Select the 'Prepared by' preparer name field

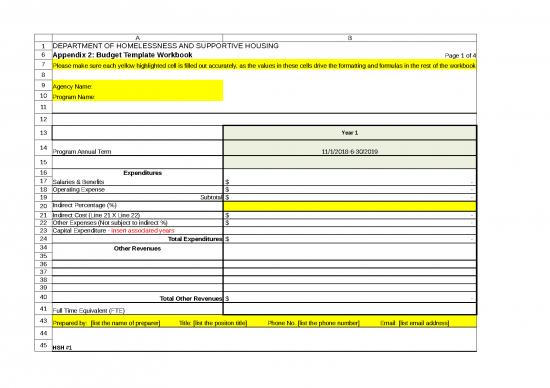coord(106,323)
